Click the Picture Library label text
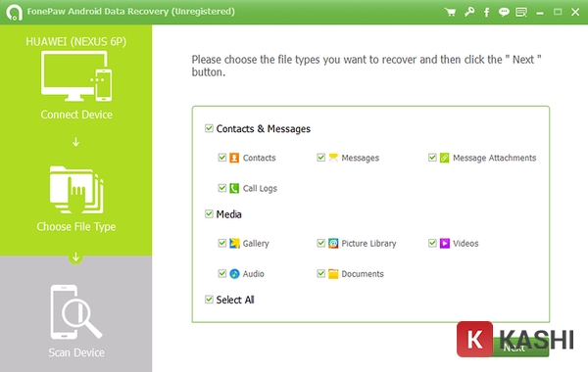This screenshot has width=588, height=372. click(x=368, y=244)
